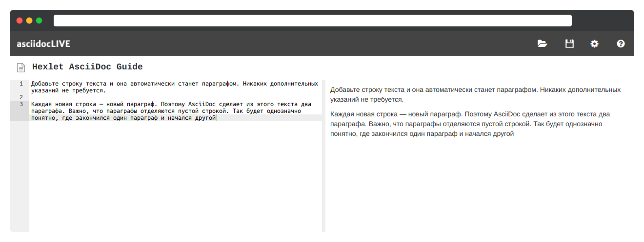Click the divider between editor and preview

tap(323, 156)
